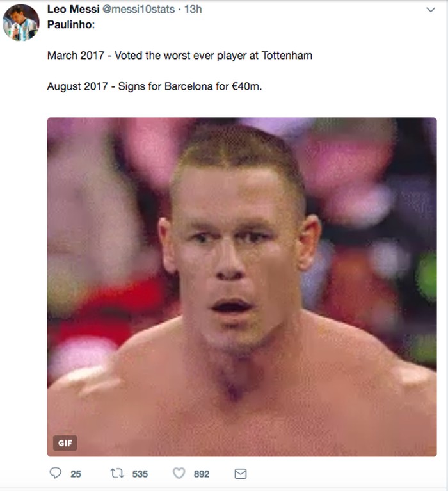Play the GIF image
448x491 pixels.
242,287
